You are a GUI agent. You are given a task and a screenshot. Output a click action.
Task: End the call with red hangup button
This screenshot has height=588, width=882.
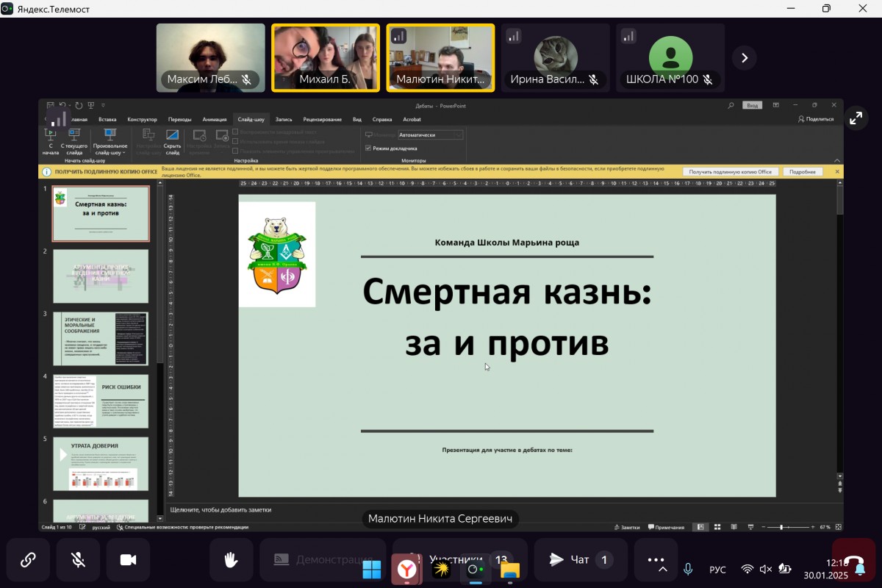tap(853, 560)
